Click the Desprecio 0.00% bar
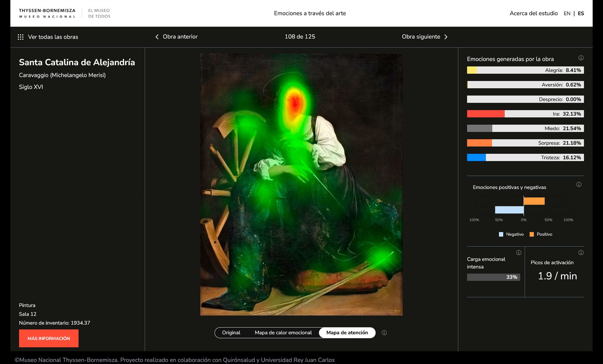603x364 pixels. 525,99
